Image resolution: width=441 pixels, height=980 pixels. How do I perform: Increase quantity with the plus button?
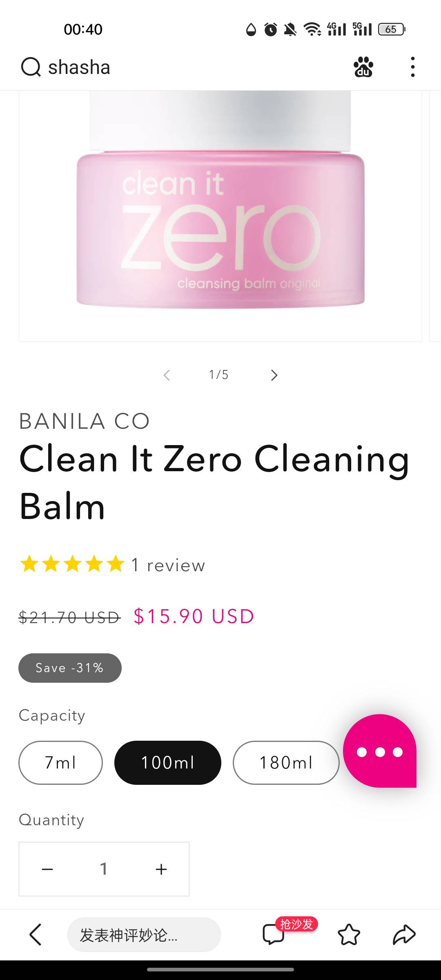(161, 869)
